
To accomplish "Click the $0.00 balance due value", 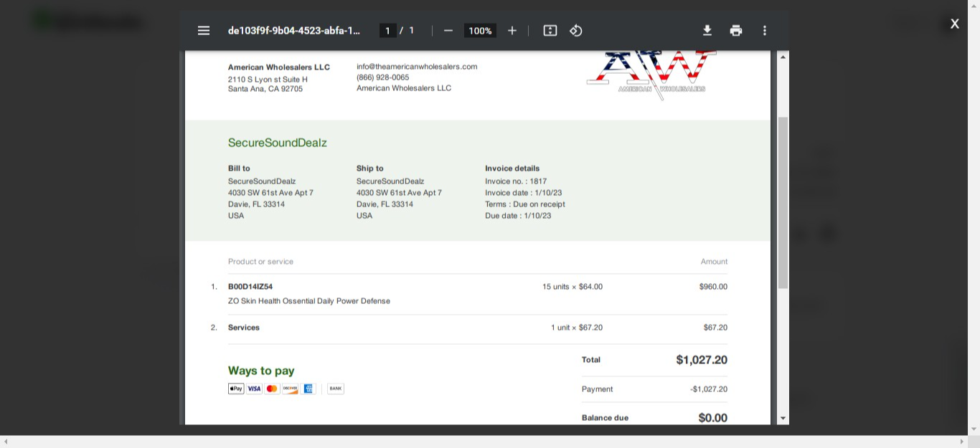I will point(712,418).
